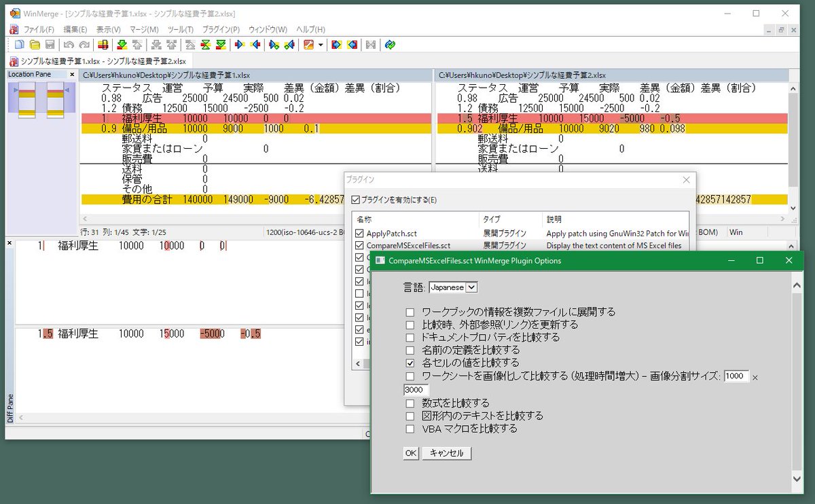Click OK in Plugin Options dialog
This screenshot has height=504, width=815.
pos(411,453)
